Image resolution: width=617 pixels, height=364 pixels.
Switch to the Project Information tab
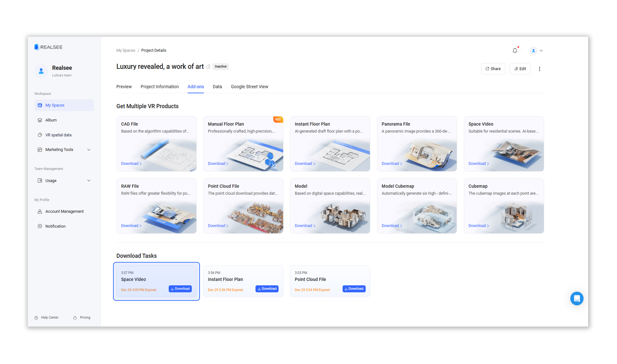160,87
